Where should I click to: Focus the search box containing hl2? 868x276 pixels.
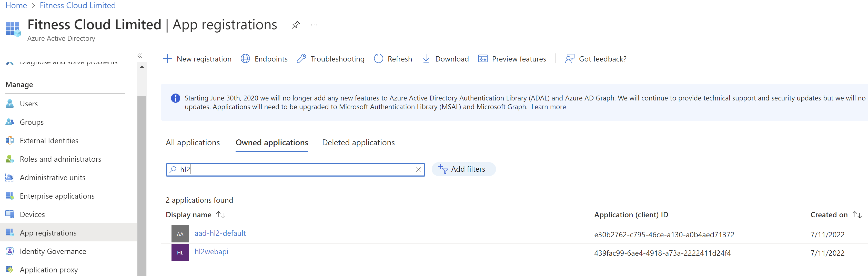click(x=295, y=169)
